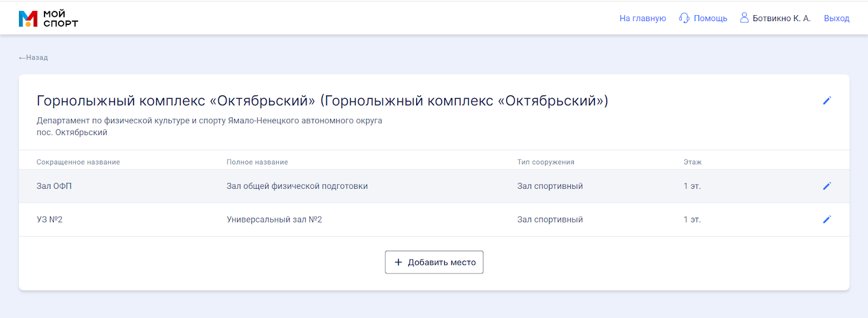The height and width of the screenshot is (318, 868).
Task: Click the Добавить место button
Action: click(434, 262)
